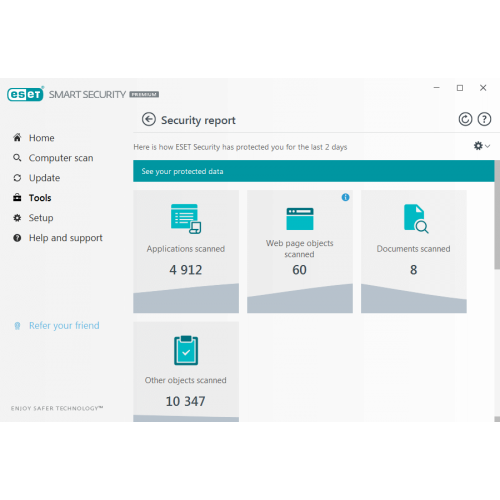This screenshot has height=500, width=500.
Task: Select the Documents scanned tile
Action: [x=414, y=252]
